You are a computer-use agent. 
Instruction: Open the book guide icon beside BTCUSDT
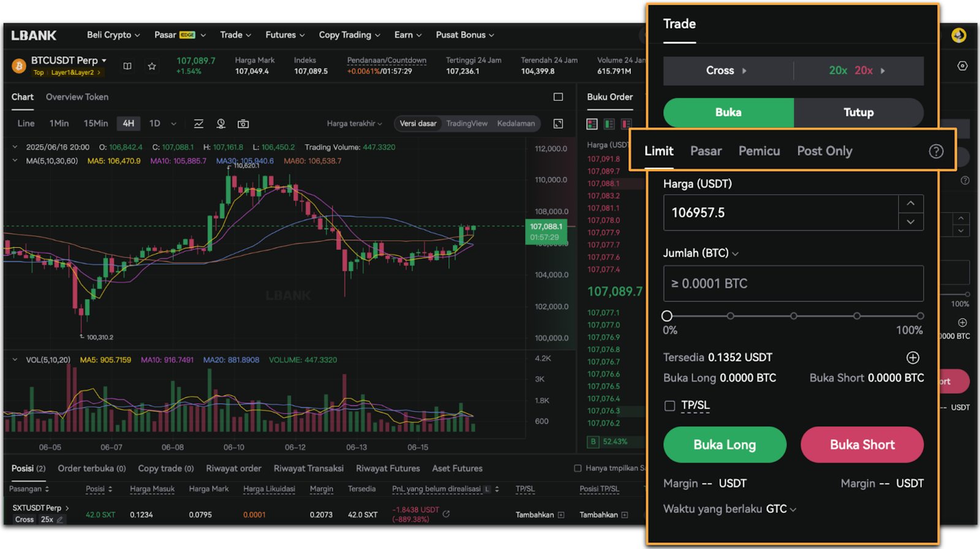(127, 66)
